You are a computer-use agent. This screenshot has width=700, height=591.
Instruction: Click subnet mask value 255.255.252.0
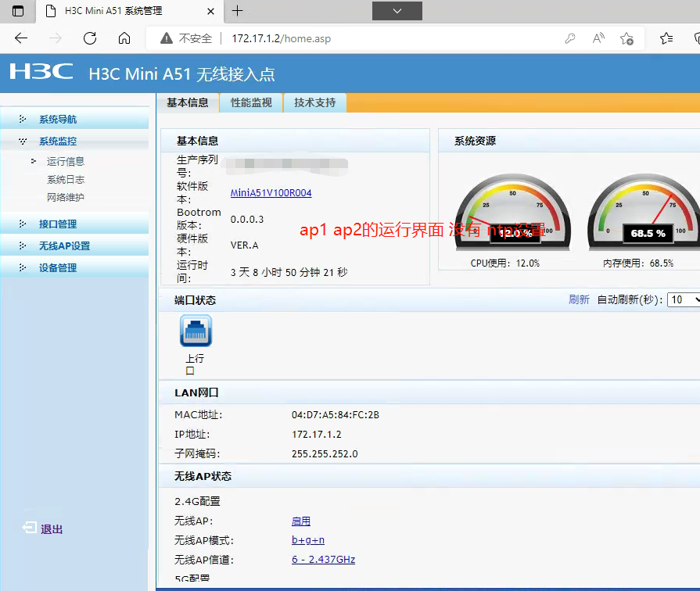[325, 454]
